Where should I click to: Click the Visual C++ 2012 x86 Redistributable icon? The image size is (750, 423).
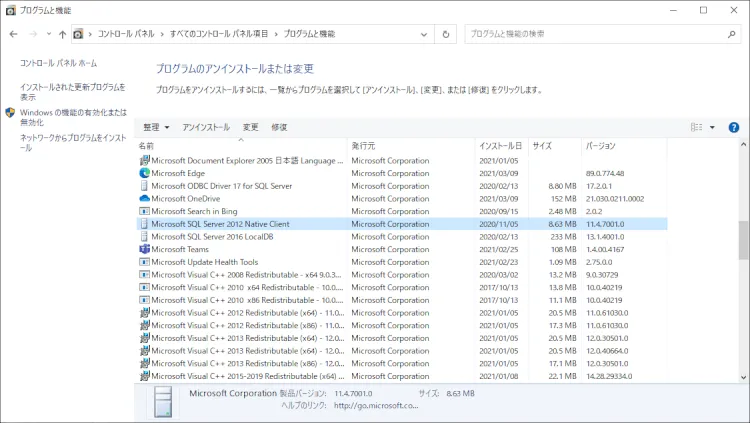tap(144, 325)
